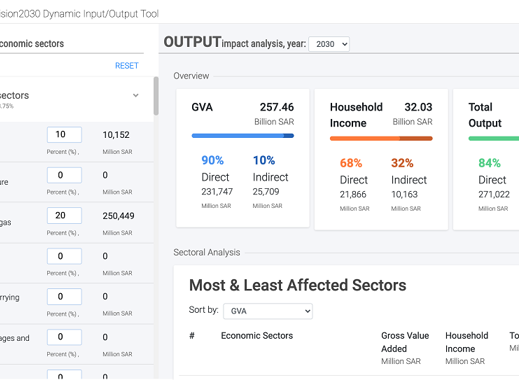Click the 25,709 indirect GVA amount

click(x=266, y=192)
